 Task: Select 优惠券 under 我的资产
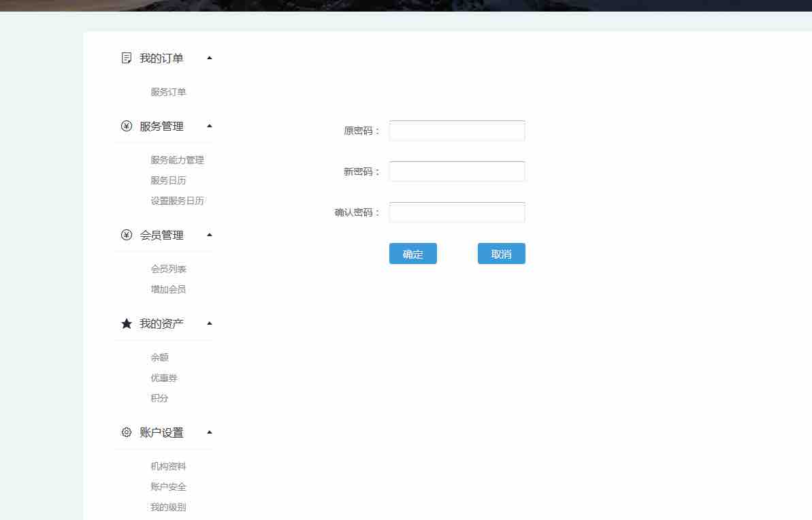164,378
